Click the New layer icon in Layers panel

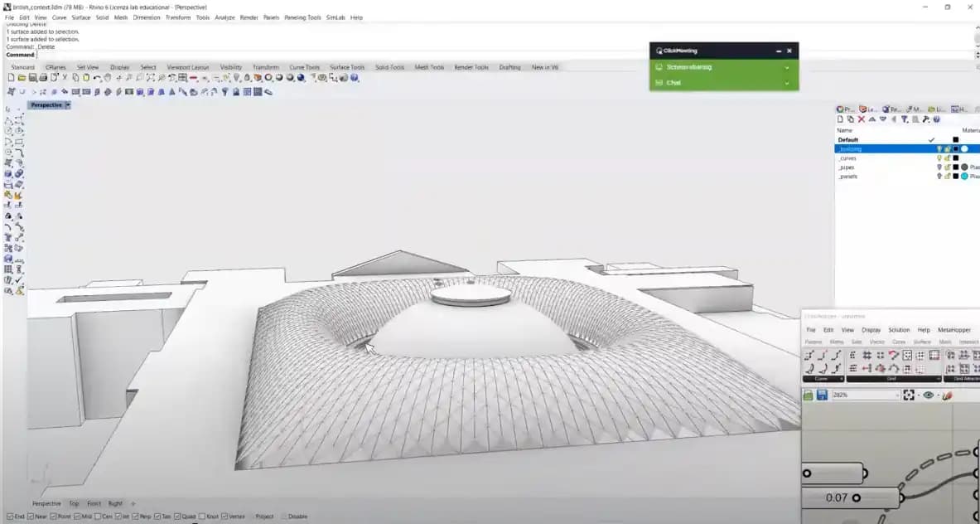click(x=840, y=119)
